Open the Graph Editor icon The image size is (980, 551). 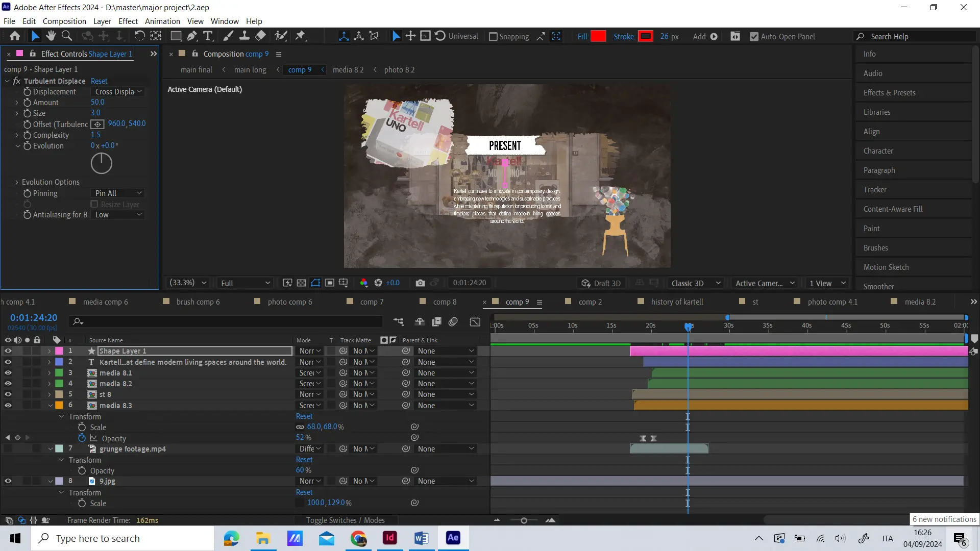click(475, 321)
